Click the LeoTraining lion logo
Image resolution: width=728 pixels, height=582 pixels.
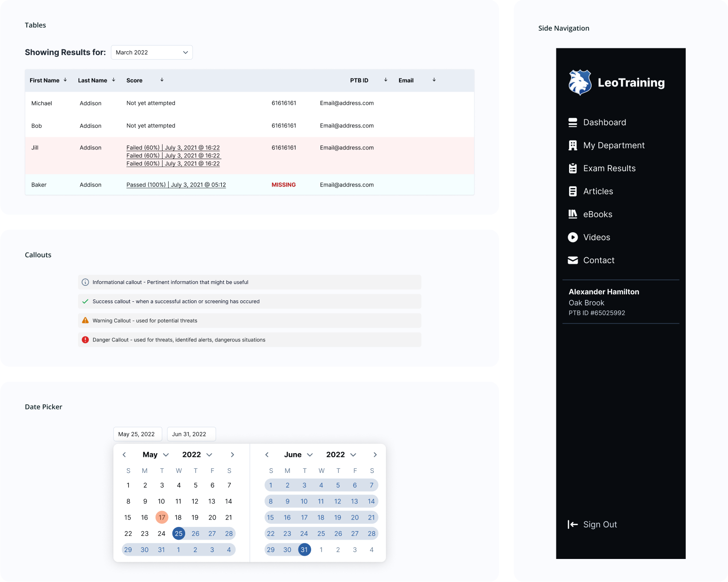[x=579, y=82]
